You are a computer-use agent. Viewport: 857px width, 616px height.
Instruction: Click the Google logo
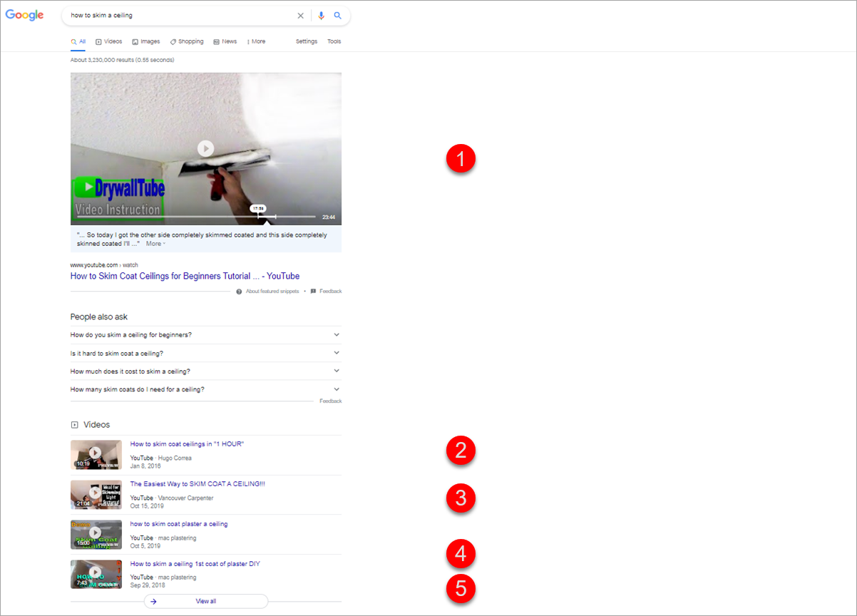[x=24, y=16]
